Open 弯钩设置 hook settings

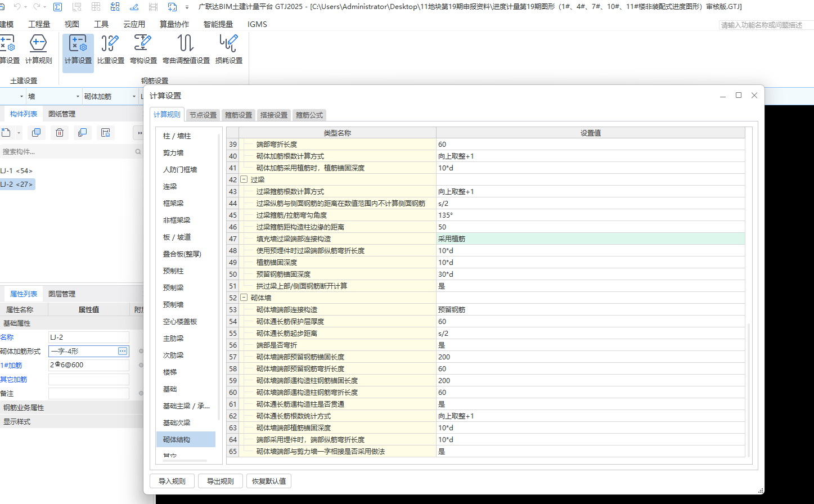[x=143, y=50]
